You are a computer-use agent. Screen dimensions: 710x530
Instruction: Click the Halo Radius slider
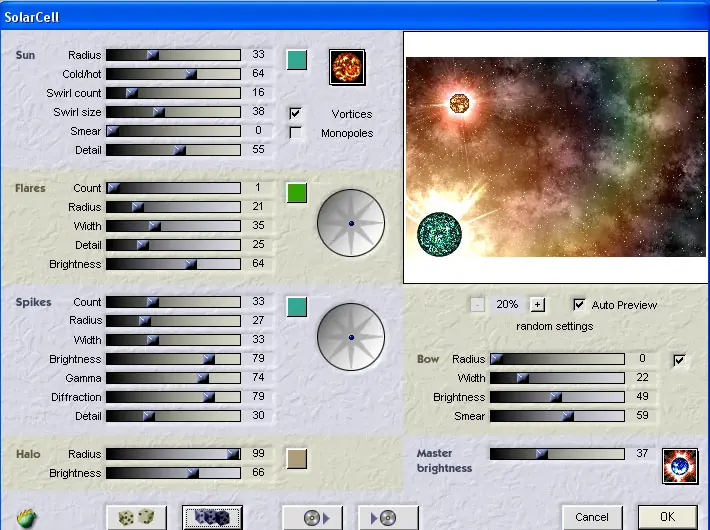tap(173, 454)
